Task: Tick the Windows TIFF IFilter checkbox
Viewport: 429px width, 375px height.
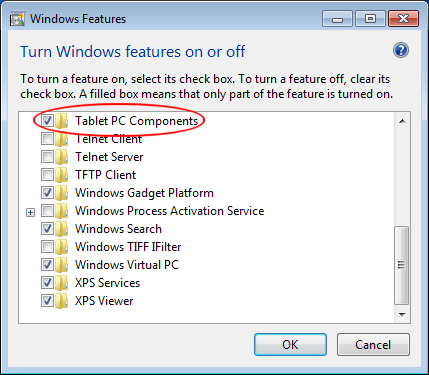Action: coord(47,247)
